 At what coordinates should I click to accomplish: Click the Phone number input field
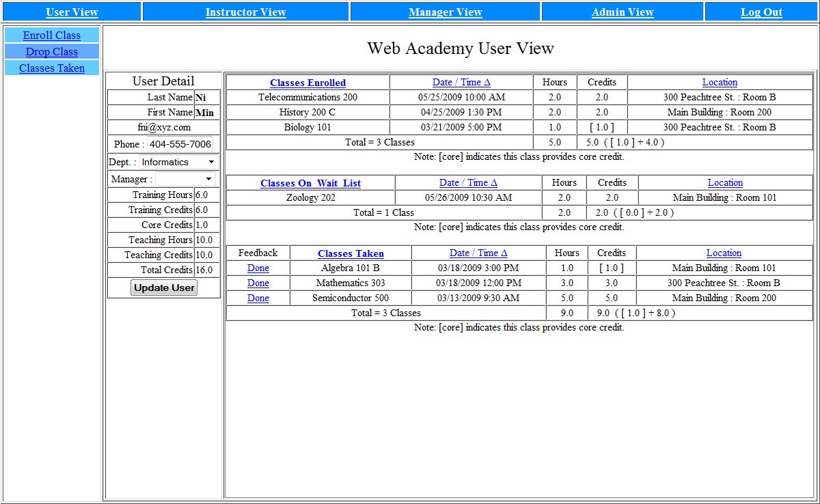[180, 144]
